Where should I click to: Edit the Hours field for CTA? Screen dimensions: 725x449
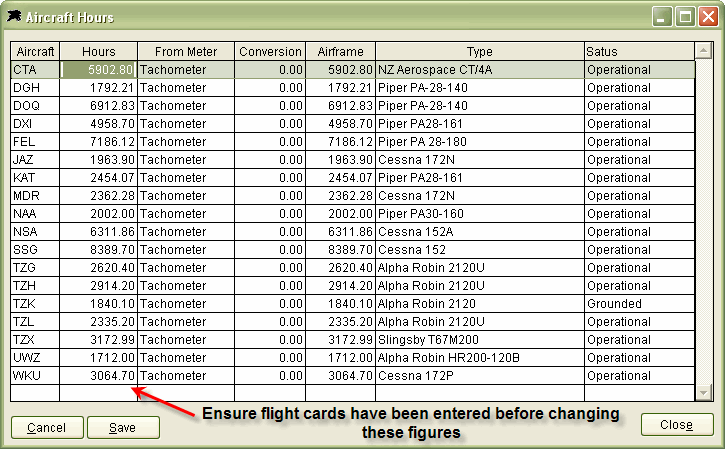pyautogui.click(x=98, y=70)
